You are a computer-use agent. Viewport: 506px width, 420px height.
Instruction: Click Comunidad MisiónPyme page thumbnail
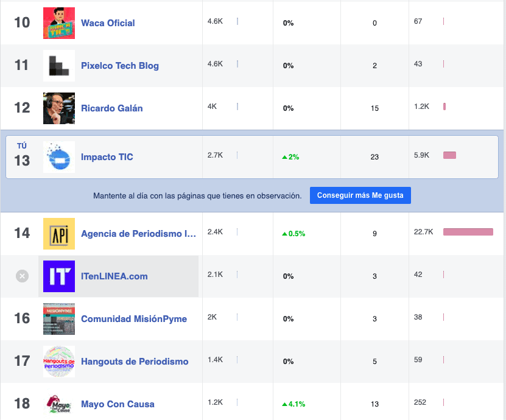pos(59,319)
